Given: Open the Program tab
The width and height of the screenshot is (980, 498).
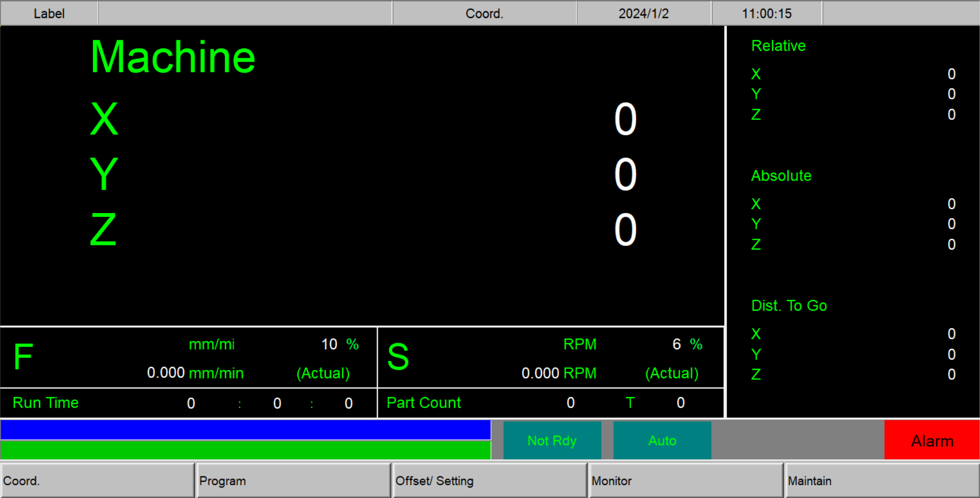Looking at the screenshot, I should click(x=294, y=481).
